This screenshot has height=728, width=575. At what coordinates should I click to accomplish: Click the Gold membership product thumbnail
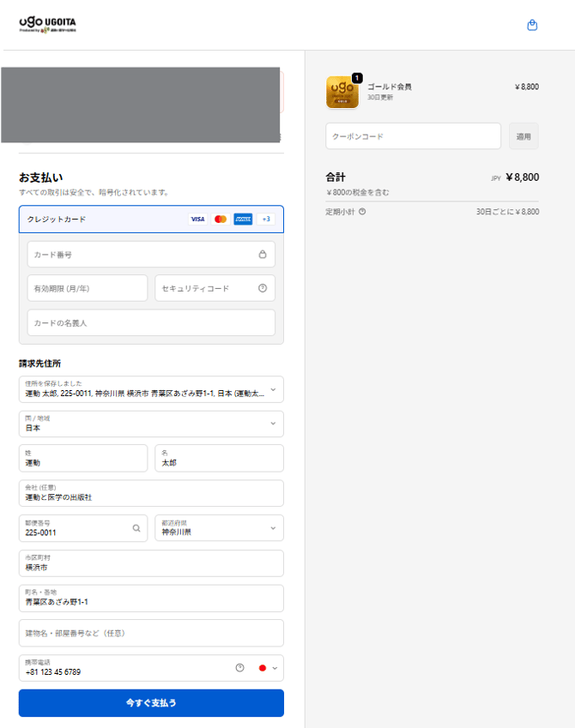click(x=342, y=93)
